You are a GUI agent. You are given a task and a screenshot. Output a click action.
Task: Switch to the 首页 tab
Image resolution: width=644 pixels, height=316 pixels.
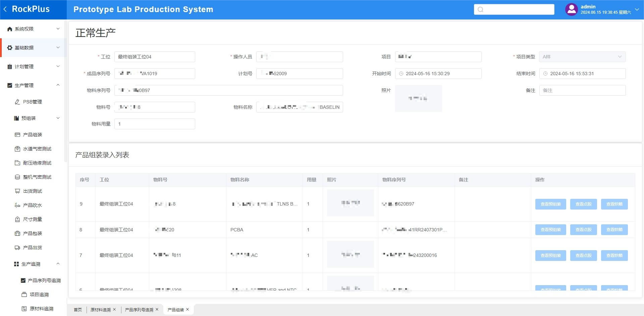[78, 310]
